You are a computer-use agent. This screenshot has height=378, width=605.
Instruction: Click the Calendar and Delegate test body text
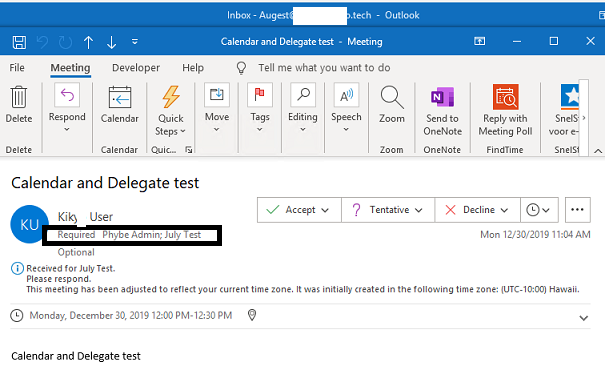76,356
